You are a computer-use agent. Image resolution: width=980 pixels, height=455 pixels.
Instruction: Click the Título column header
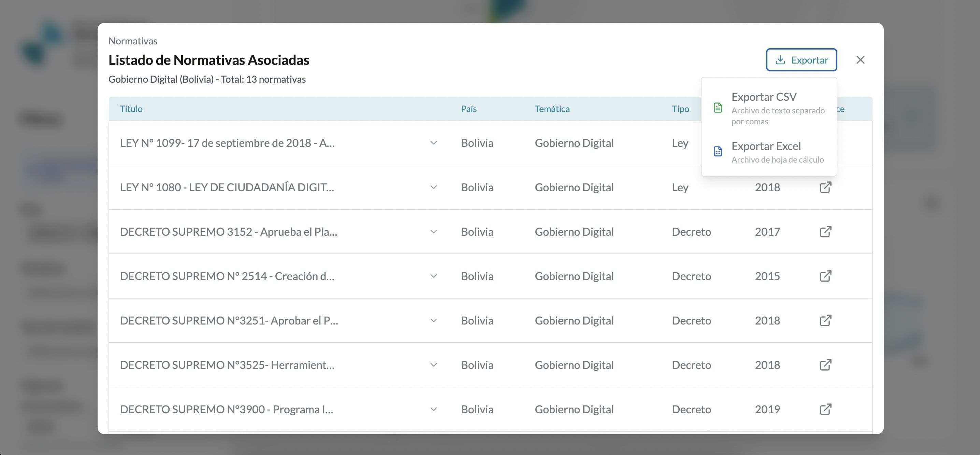[x=131, y=109]
